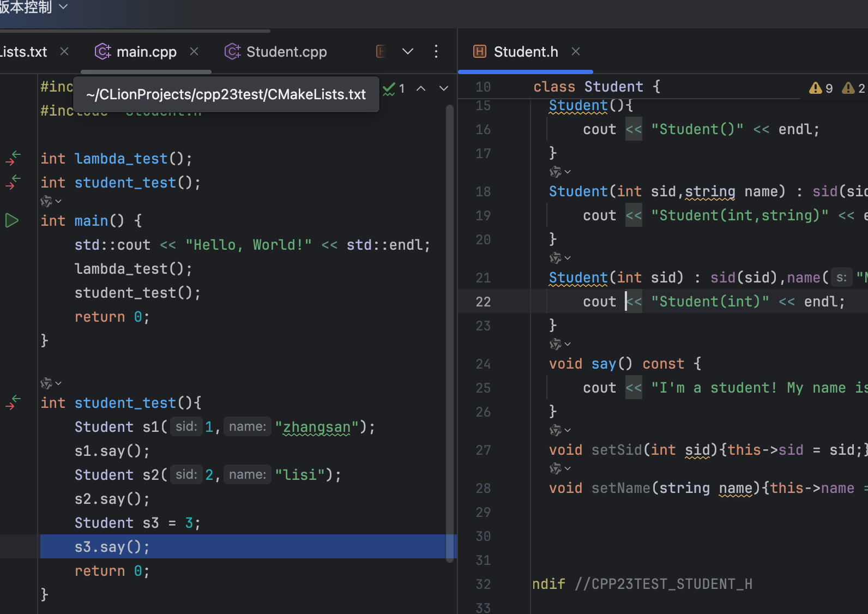Open the warnings count 9 indicator
The height and width of the screenshot is (614, 868).
(821, 88)
